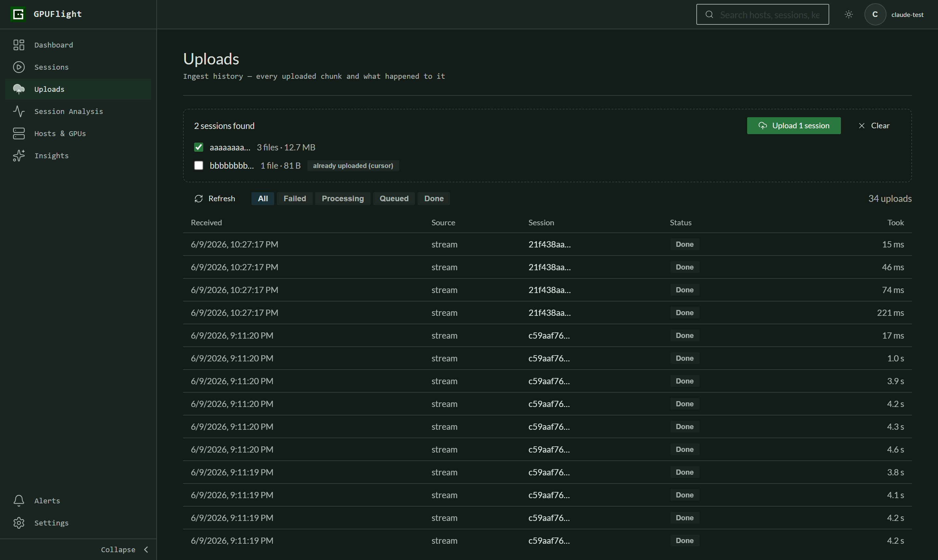Click the '1 file · 81 B' label

280,166
